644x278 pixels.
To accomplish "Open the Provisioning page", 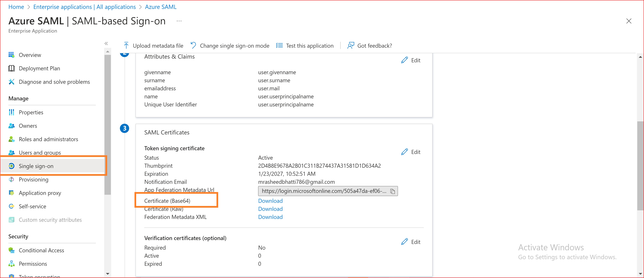I will (34, 180).
